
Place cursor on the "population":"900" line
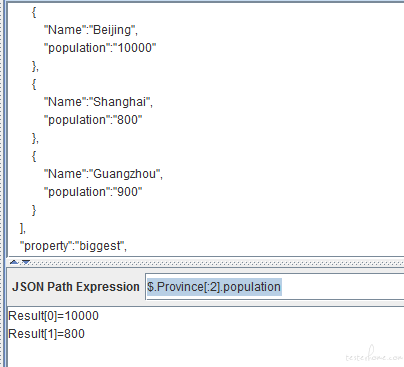click(x=93, y=192)
